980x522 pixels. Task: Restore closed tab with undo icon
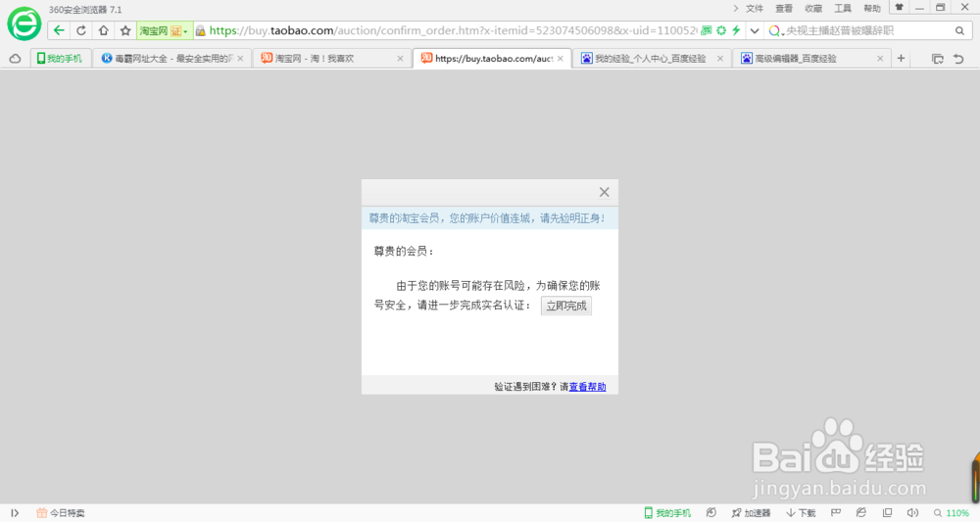pos(958,59)
